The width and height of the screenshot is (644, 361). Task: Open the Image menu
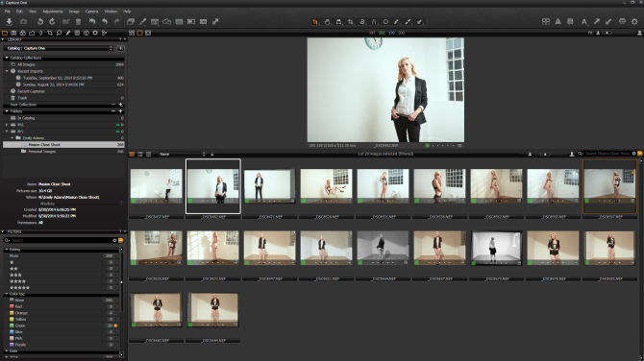pos(74,12)
